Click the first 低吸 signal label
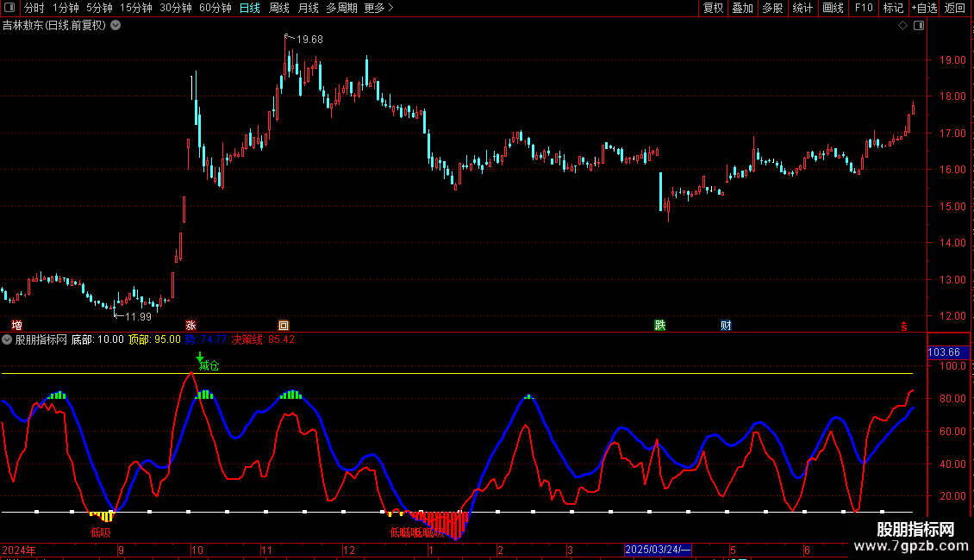The height and width of the screenshot is (560, 974). (101, 532)
